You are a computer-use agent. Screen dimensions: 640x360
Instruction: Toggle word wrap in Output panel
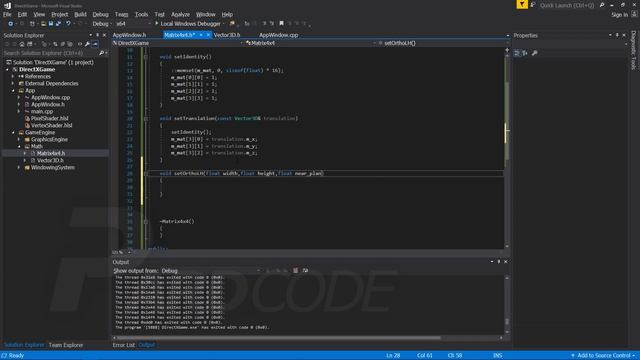pyautogui.click(x=305, y=271)
